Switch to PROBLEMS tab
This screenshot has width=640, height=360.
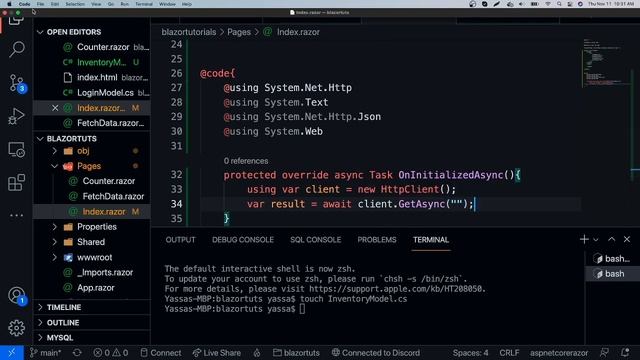377,240
